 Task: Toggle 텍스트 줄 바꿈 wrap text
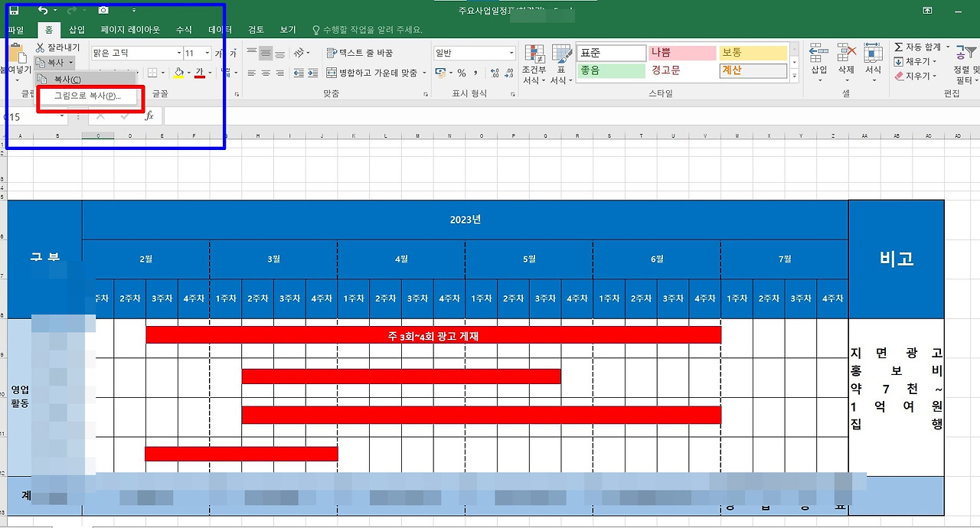point(359,53)
